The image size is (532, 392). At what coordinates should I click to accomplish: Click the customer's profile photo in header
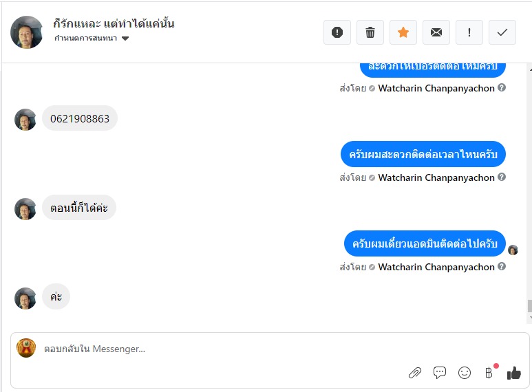27,32
